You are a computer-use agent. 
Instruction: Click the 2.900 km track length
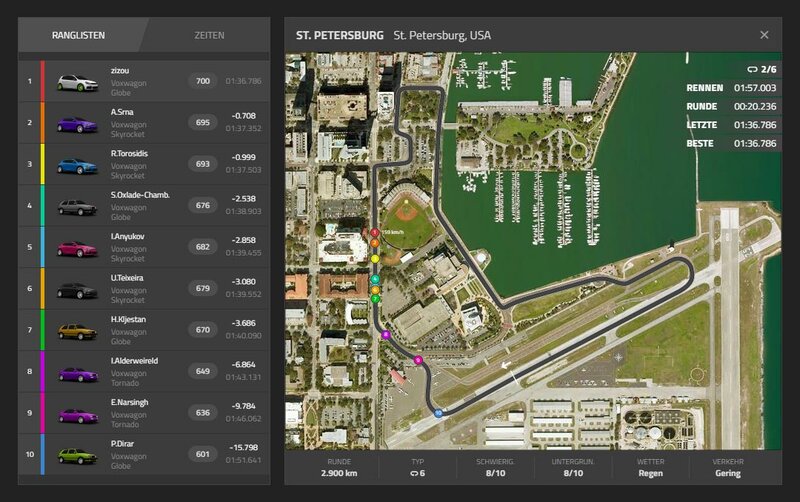(339, 473)
